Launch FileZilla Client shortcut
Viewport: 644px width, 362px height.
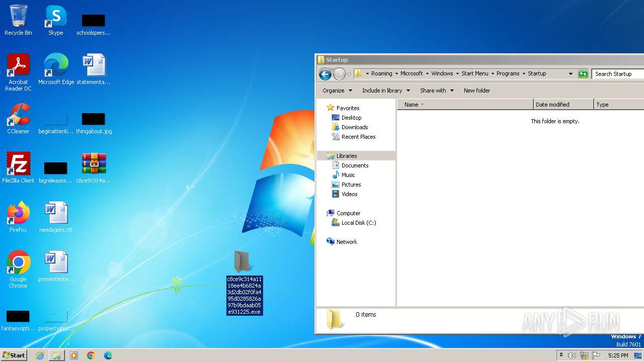18,168
